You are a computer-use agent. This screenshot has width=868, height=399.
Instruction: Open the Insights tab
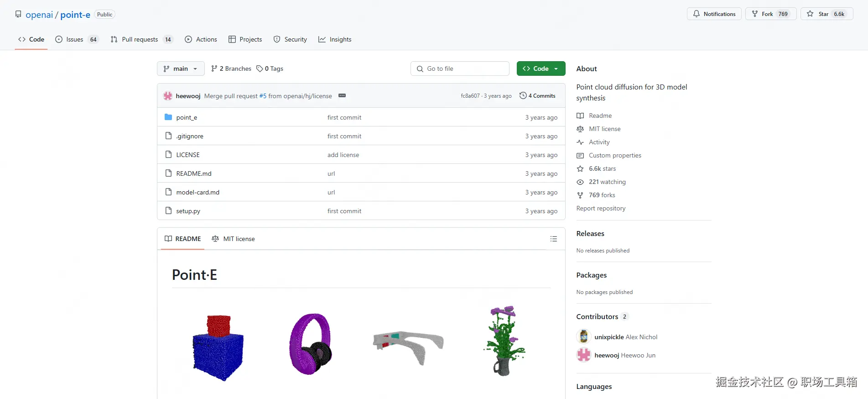[335, 39]
